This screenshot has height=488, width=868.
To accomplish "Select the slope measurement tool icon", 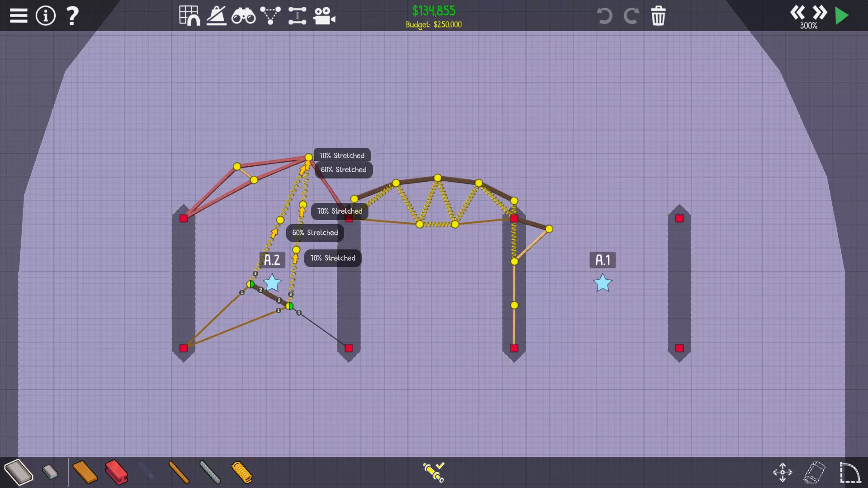I will pos(217,16).
